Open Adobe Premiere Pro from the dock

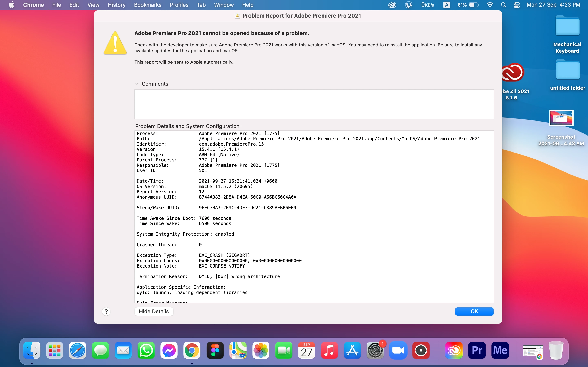(x=477, y=350)
